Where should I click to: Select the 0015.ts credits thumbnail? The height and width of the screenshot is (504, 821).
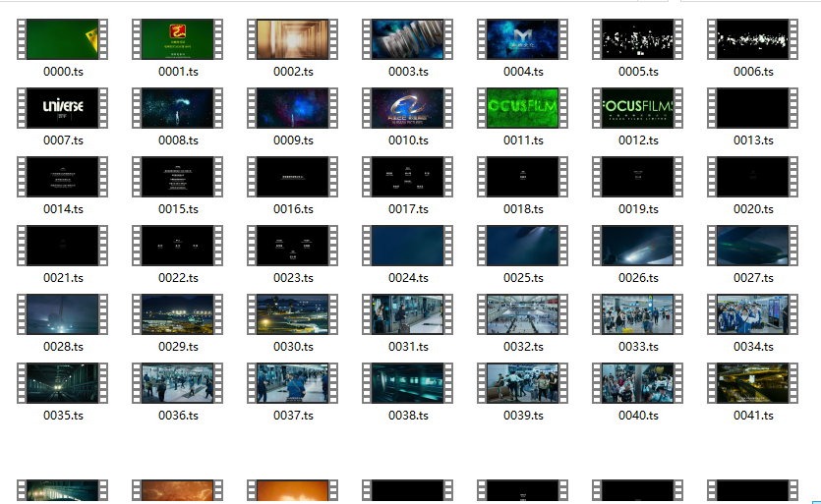[178, 177]
